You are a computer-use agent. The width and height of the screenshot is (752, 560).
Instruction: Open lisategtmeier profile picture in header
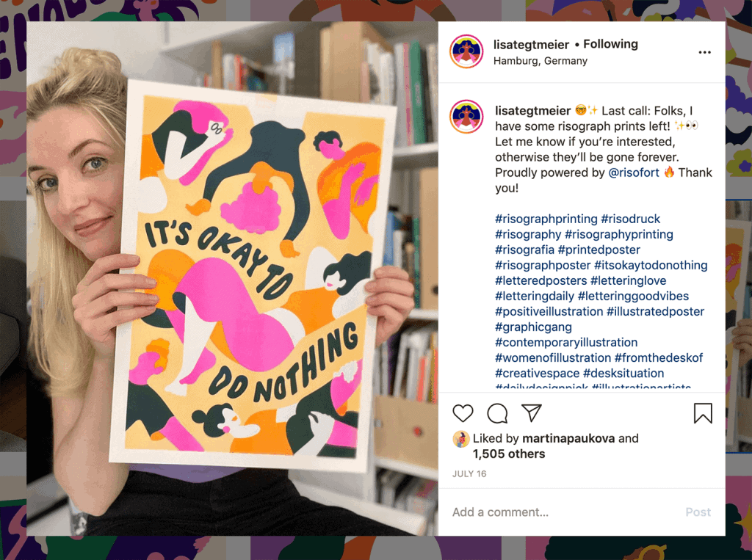(x=466, y=52)
